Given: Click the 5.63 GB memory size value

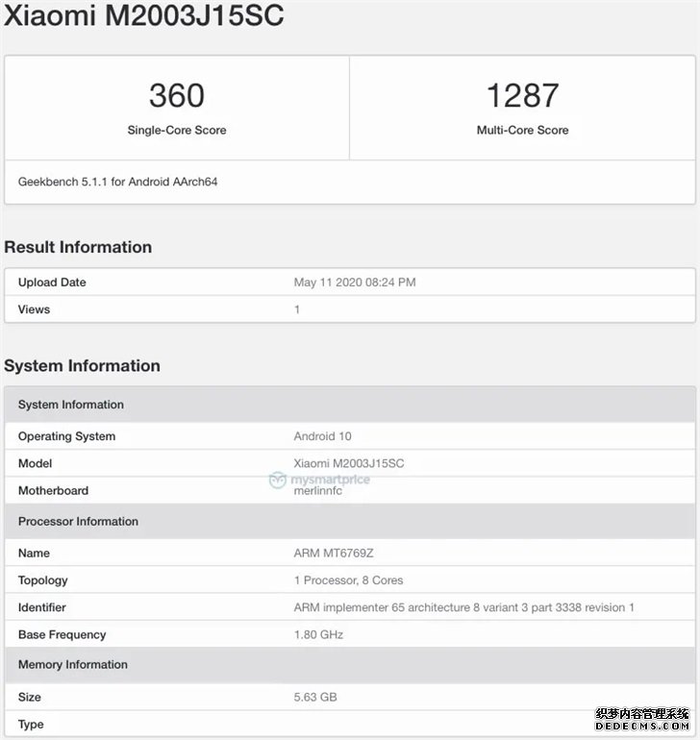Looking at the screenshot, I should point(315,697).
